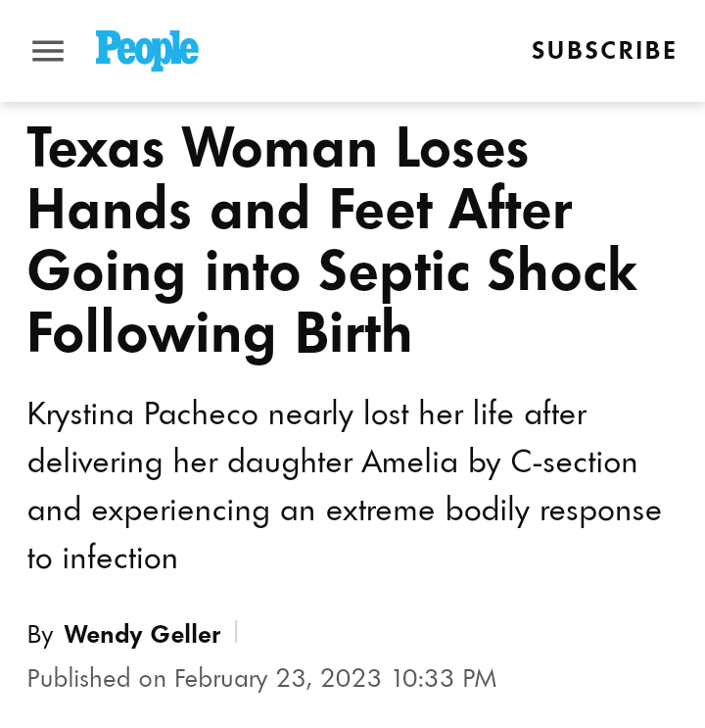Click "to infection" at the subheading end

103,558
